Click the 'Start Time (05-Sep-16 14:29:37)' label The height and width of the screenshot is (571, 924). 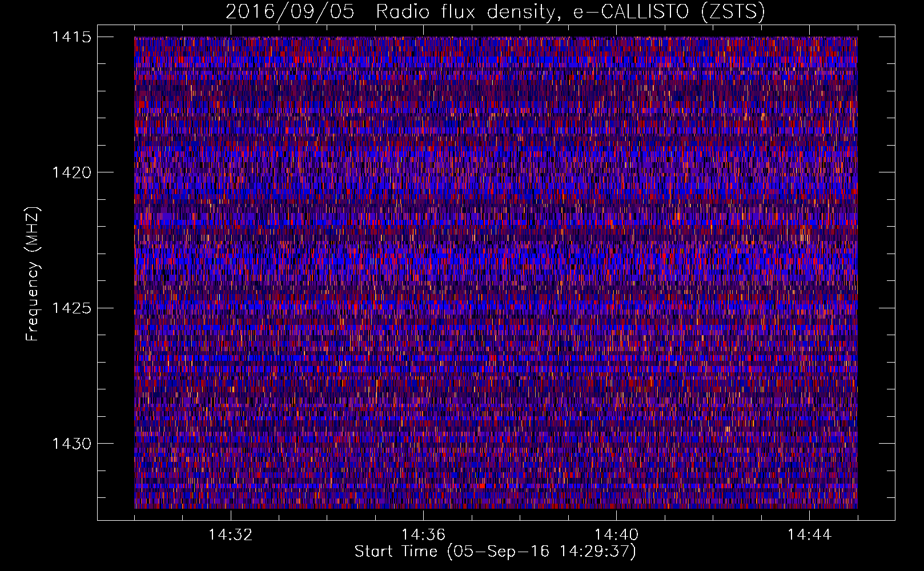(x=496, y=552)
